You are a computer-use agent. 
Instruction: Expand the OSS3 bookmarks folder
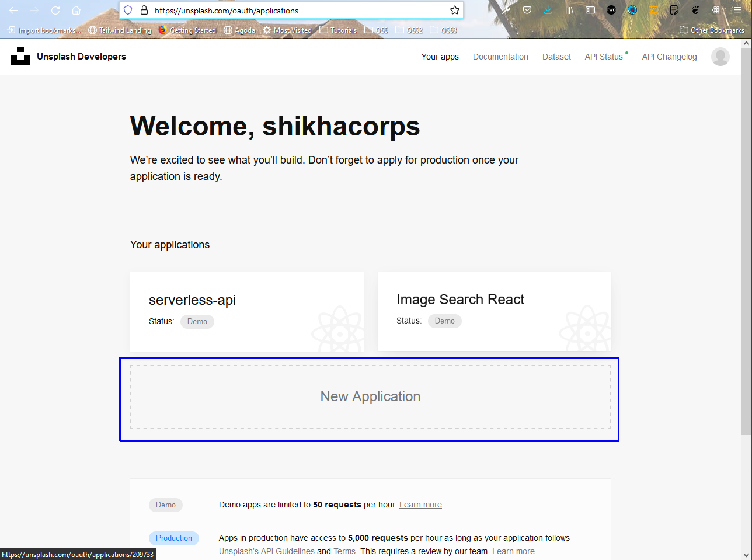(x=444, y=30)
